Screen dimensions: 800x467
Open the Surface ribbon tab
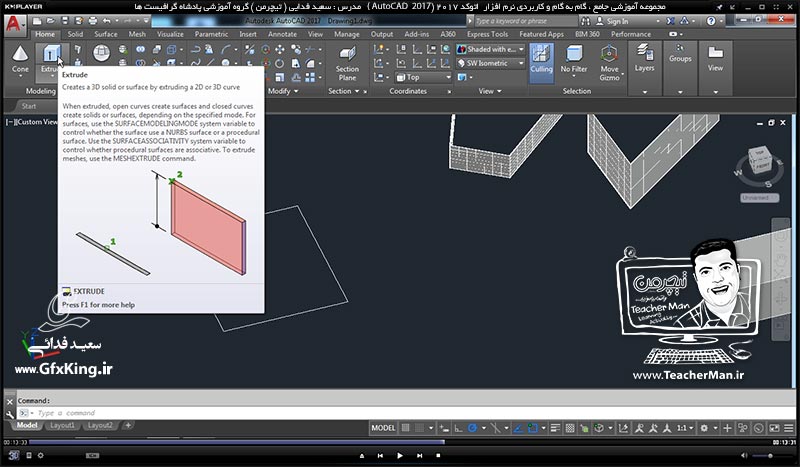click(x=106, y=34)
